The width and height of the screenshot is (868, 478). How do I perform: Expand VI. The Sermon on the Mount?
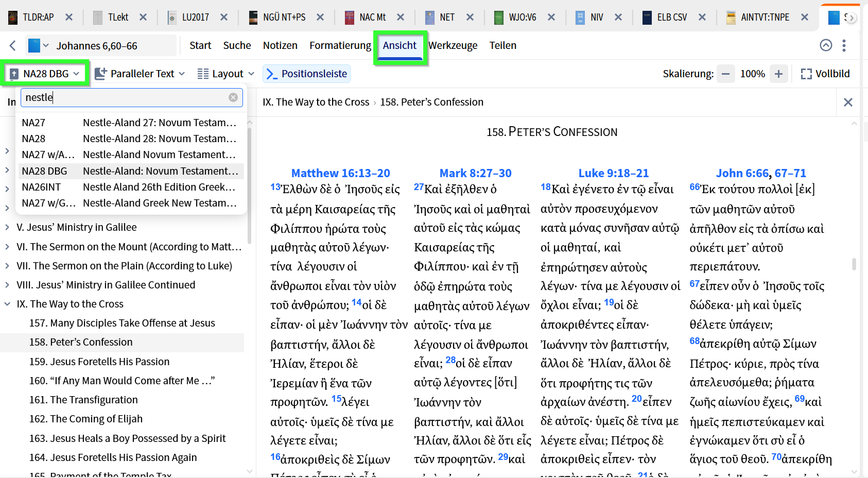coord(7,247)
